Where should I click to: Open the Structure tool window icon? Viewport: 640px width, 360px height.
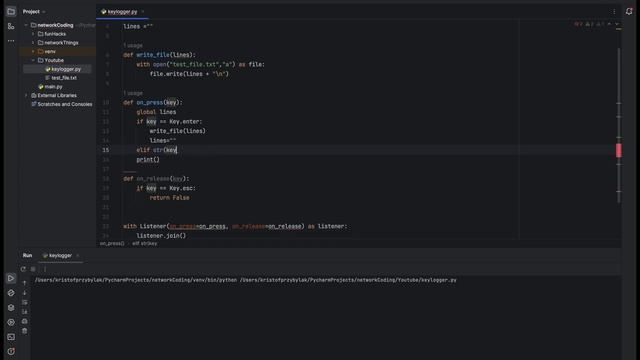[x=11, y=26]
